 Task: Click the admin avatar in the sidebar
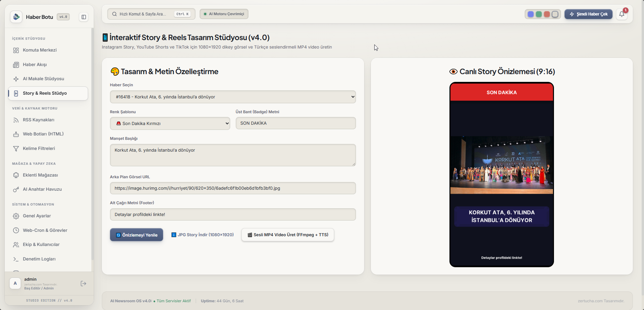[15, 283]
